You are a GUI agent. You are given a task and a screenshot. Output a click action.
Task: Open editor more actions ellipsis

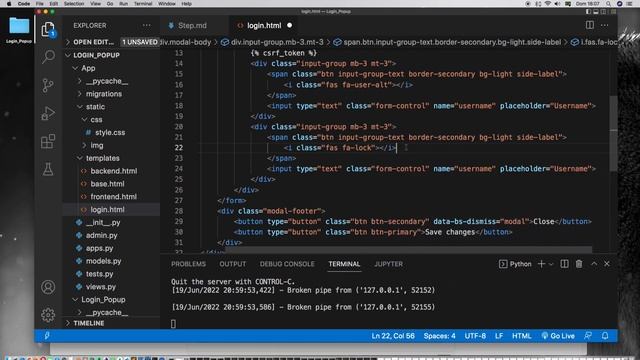click(x=604, y=25)
